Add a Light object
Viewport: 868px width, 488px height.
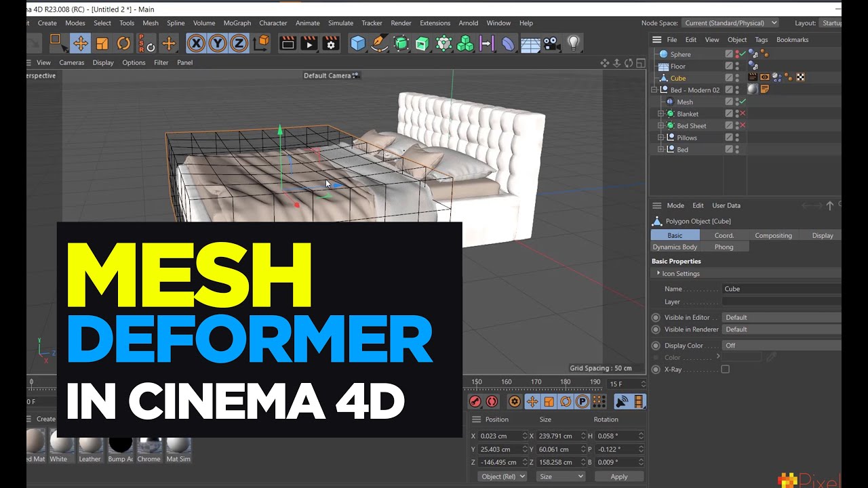point(574,43)
